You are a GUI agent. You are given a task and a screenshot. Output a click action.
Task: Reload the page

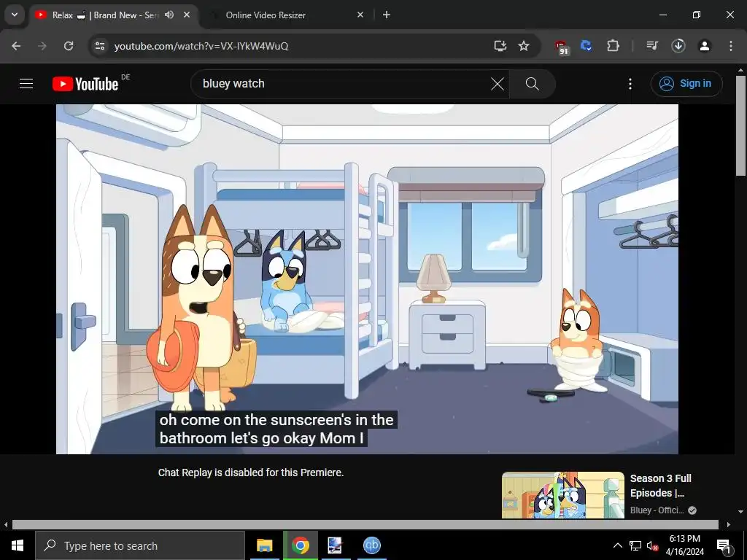69,46
